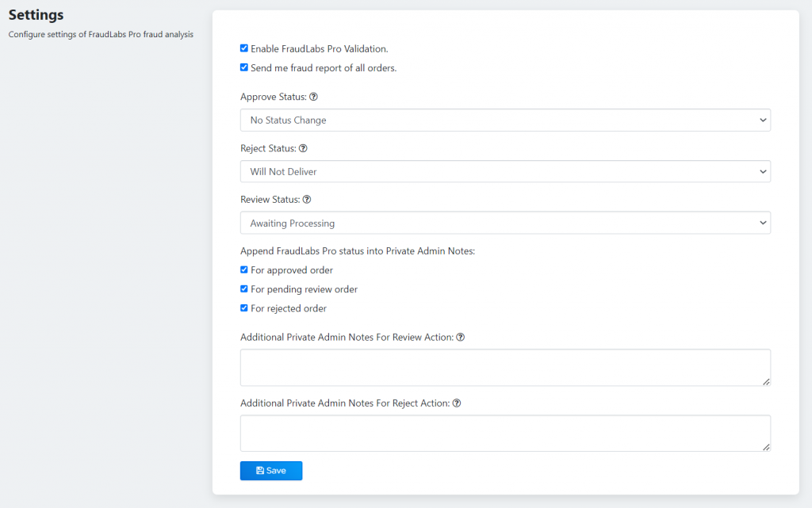Click the Settings page heading
This screenshot has height=508, width=812.
tap(36, 14)
